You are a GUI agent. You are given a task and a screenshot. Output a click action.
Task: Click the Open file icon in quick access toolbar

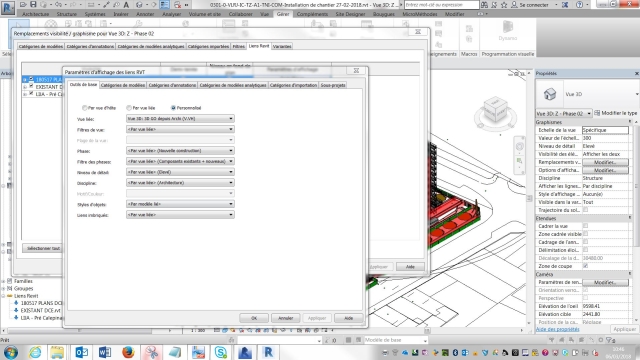tap(23, 4)
